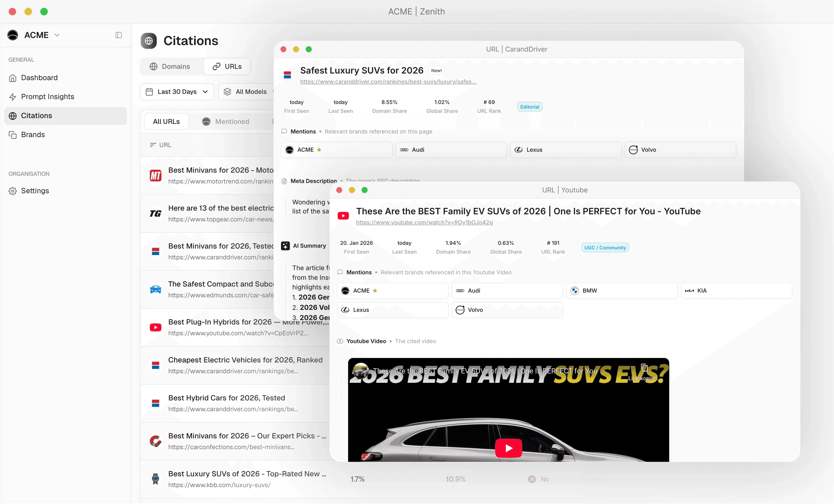Viewport: 834px width, 504px height.
Task: Switch to the Domains tab
Action: pos(170,67)
